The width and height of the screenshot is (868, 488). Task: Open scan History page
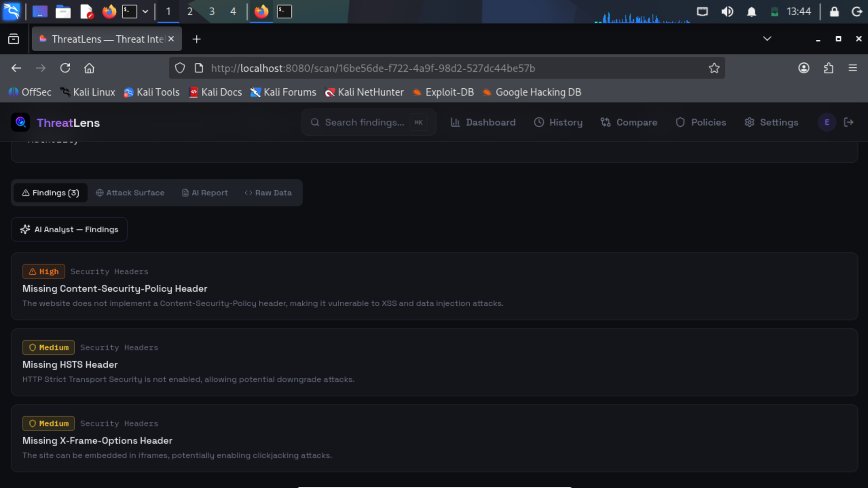click(558, 122)
